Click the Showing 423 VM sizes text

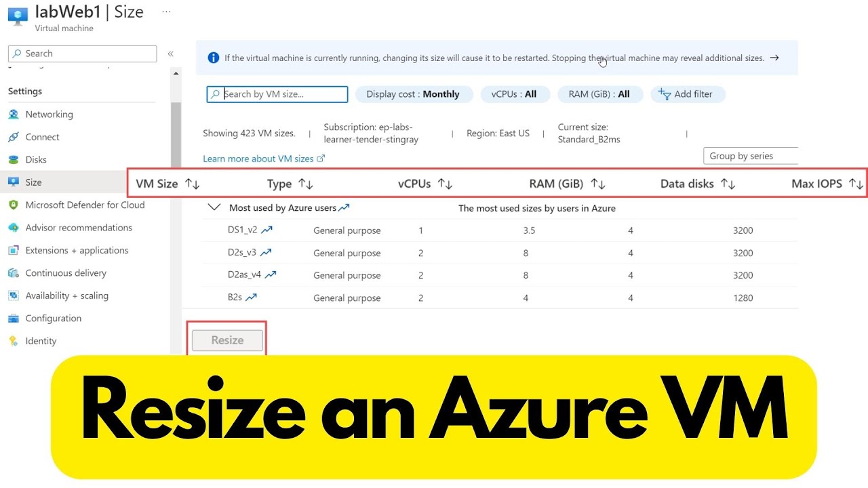pyautogui.click(x=249, y=134)
